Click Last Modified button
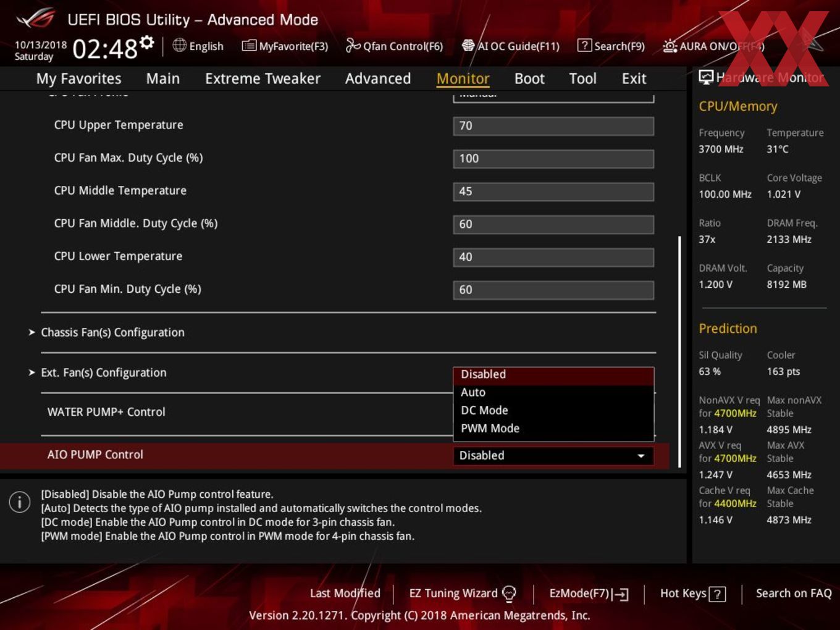Viewport: 840px width, 630px height. (345, 594)
